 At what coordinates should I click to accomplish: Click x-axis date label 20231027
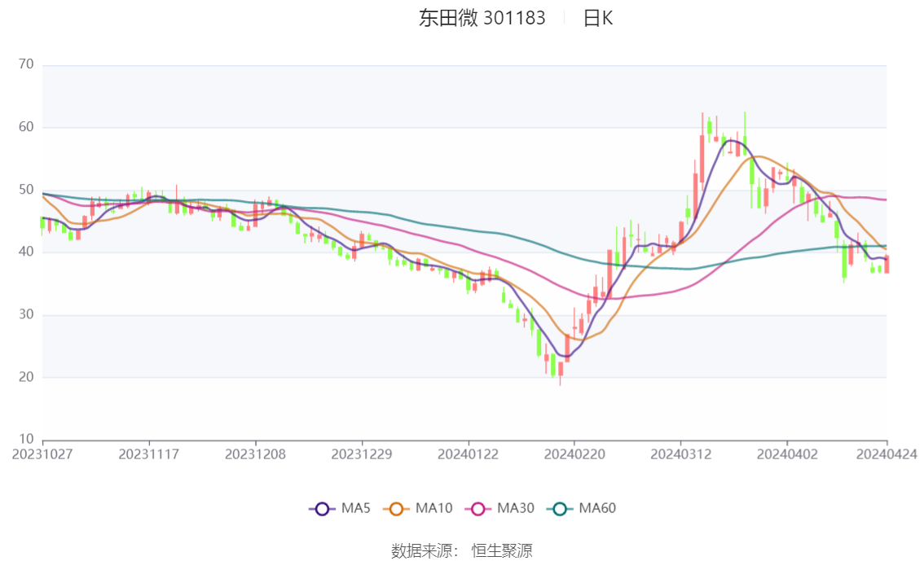(x=42, y=454)
